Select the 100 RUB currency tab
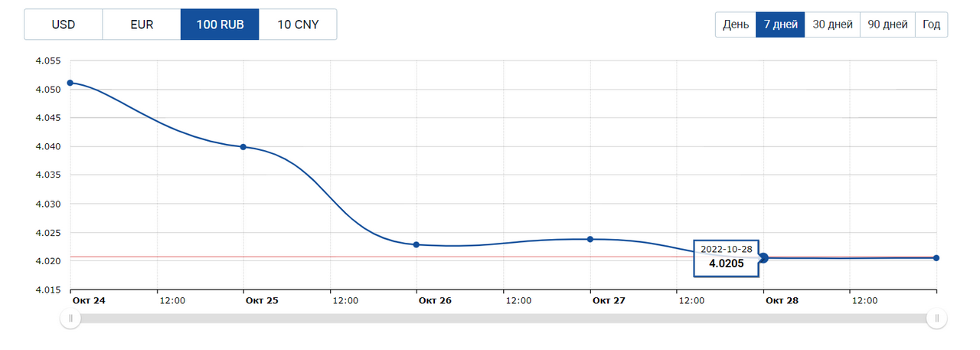Viewport: 980px width, 350px height. (220, 25)
